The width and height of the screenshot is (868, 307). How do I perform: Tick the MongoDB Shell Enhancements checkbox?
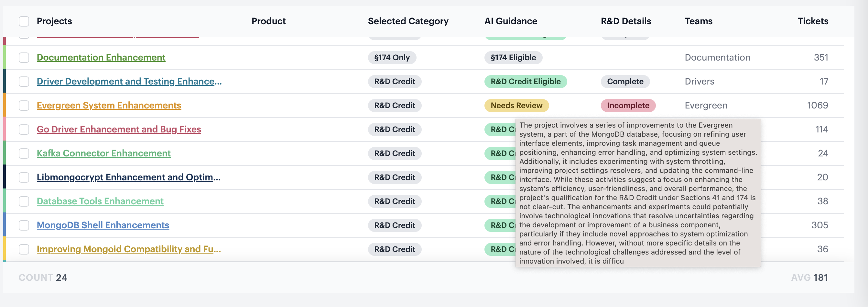click(24, 225)
